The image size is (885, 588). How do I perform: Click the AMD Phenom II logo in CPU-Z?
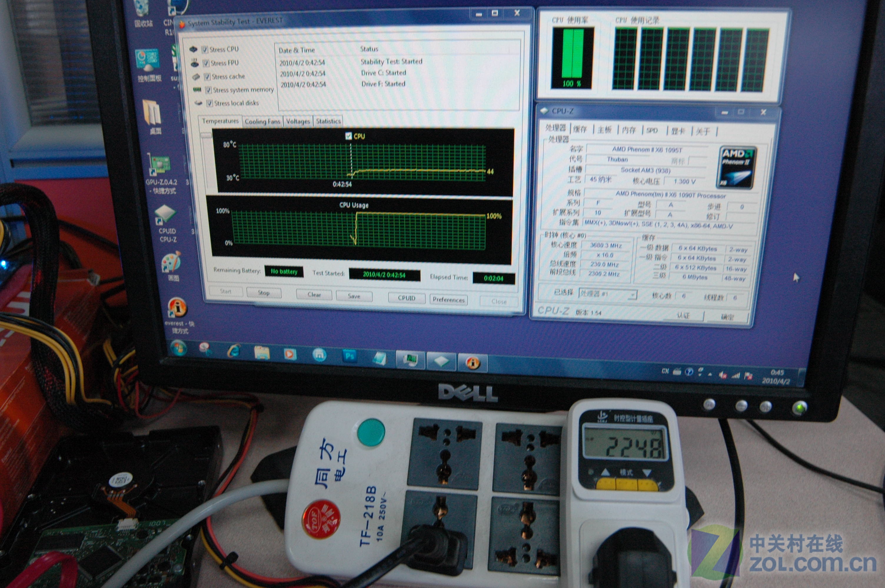pyautogui.click(x=737, y=168)
